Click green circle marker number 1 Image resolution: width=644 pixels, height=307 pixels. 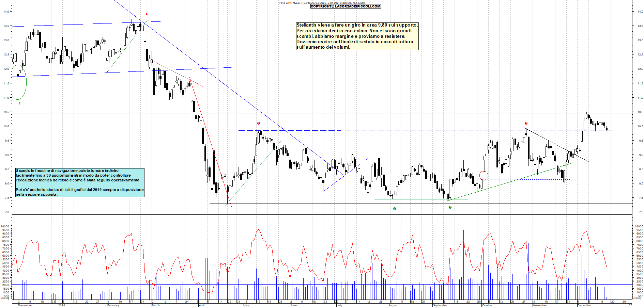[395, 209]
